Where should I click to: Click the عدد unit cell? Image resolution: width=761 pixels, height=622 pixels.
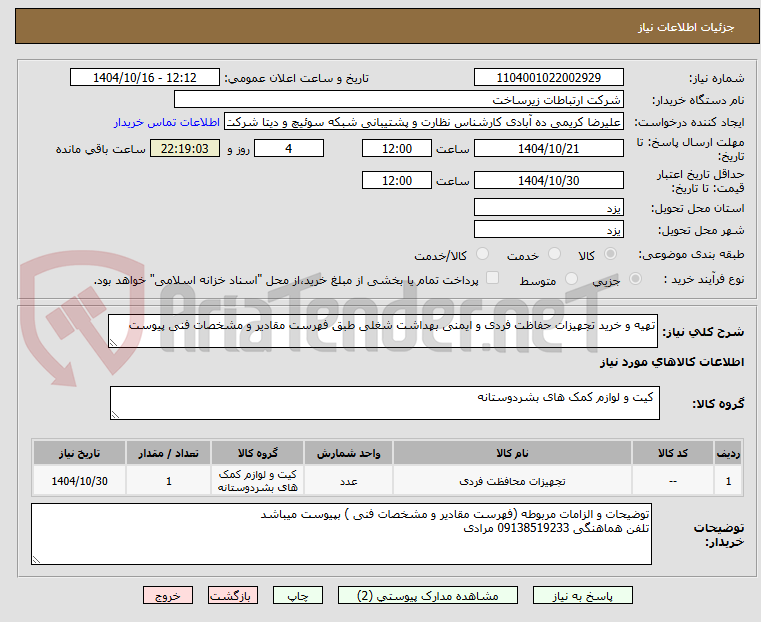tap(348, 481)
